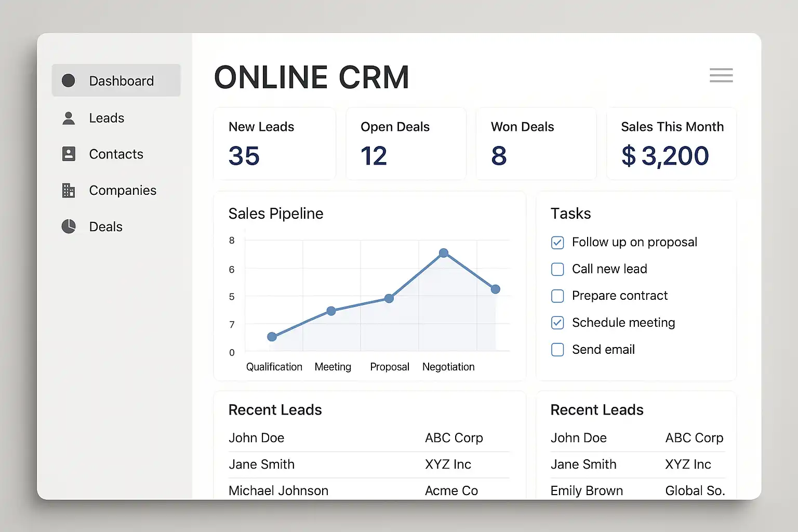Select the Open Deals stat card
Screen dimensions: 798x532
pyautogui.click(x=406, y=144)
